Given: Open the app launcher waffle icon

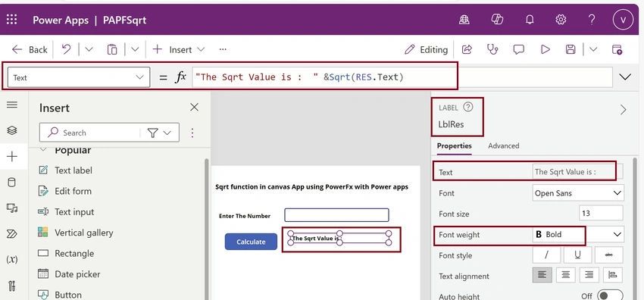Looking at the screenshot, I should [12, 20].
